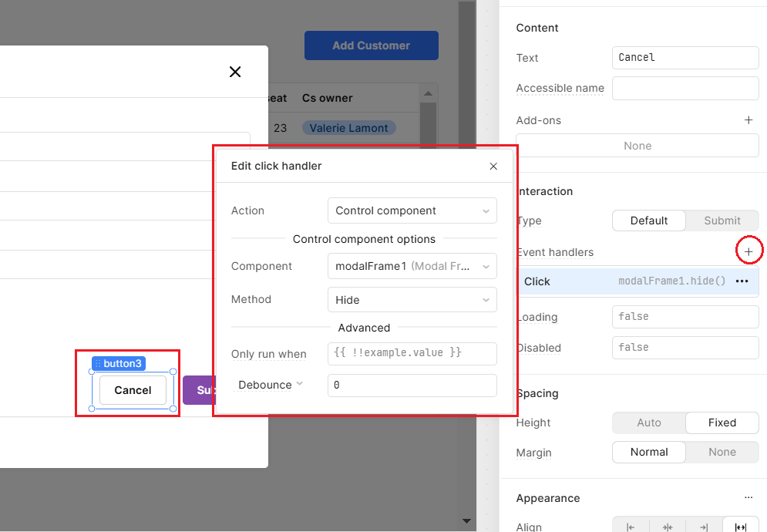The width and height of the screenshot is (767, 532).
Task: Set Height to Auto
Action: click(x=648, y=423)
